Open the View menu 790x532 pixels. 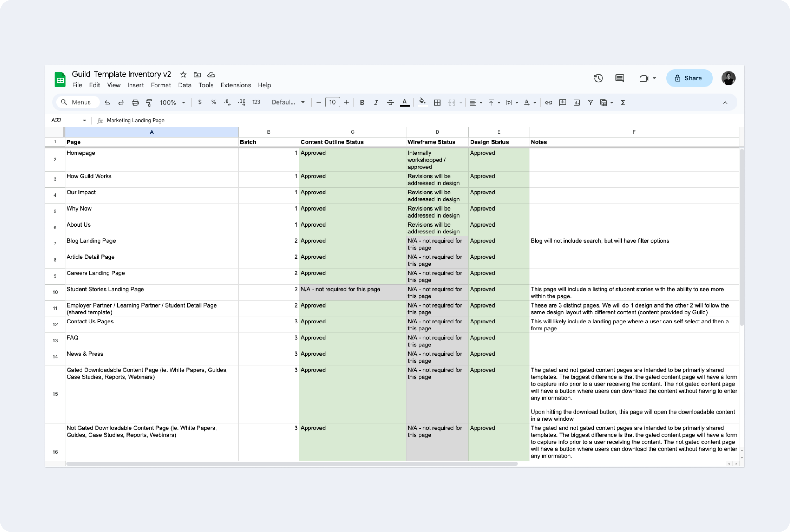[x=114, y=85]
